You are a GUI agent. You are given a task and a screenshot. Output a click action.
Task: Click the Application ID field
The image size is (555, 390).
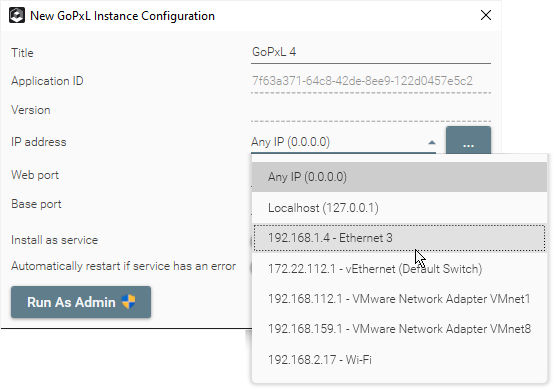[x=371, y=81]
